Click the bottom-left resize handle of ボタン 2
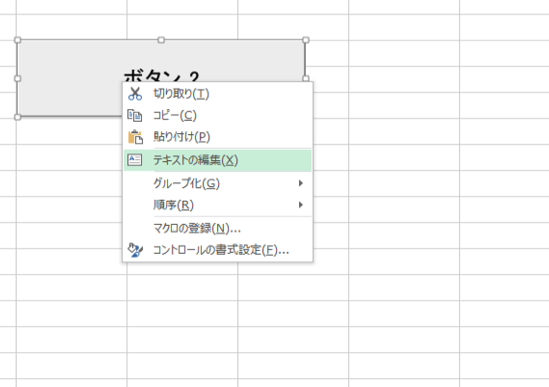 coord(18,117)
